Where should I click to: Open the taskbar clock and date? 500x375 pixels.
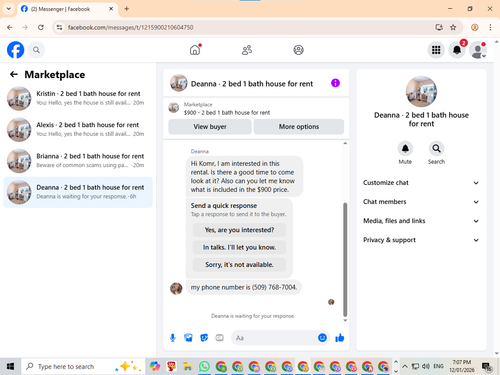pyautogui.click(x=462, y=366)
